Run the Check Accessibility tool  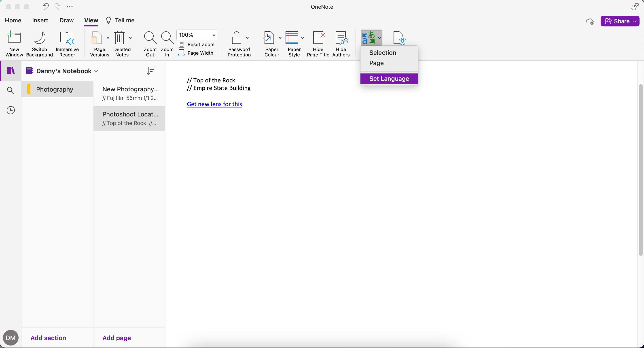399,38
